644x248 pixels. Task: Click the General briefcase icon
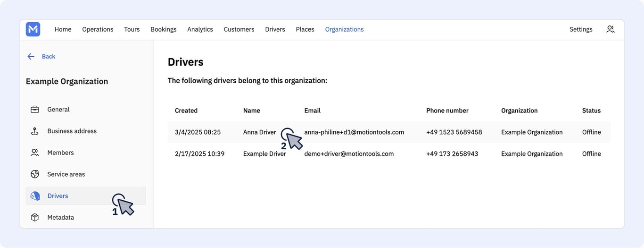35,110
